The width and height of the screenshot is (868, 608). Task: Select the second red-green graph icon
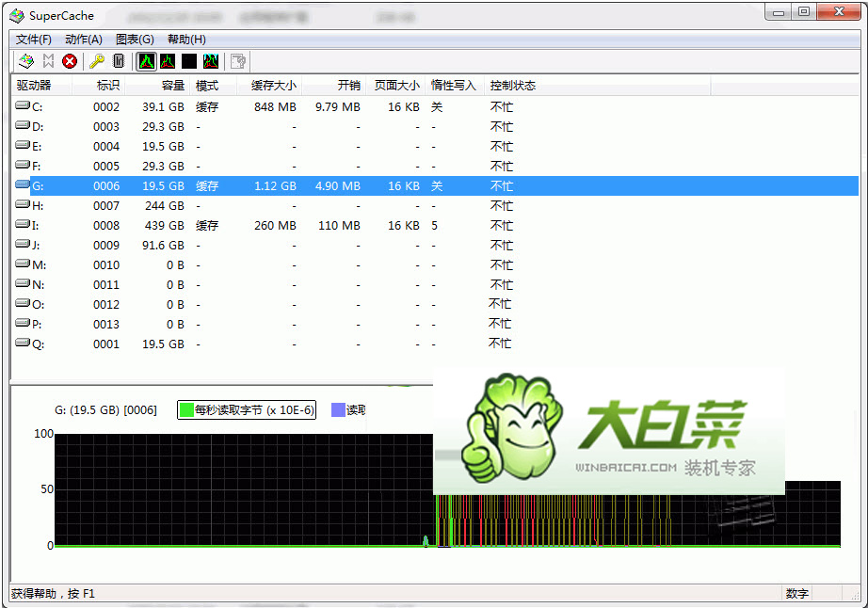168,61
